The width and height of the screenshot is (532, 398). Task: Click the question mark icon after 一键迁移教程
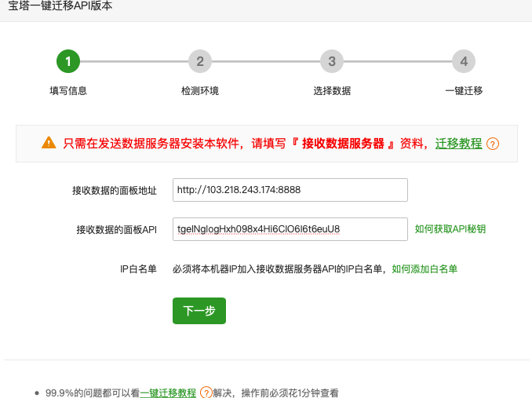click(x=206, y=393)
